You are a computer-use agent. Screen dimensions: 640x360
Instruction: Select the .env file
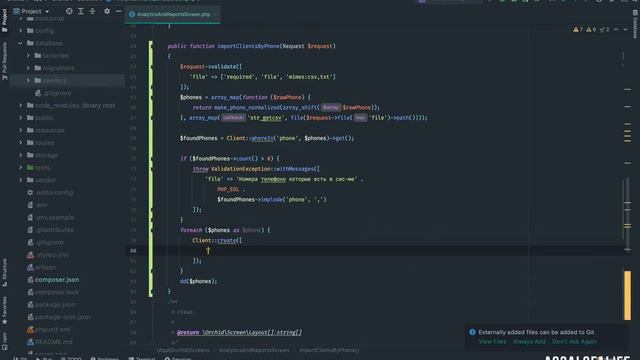click(37, 205)
